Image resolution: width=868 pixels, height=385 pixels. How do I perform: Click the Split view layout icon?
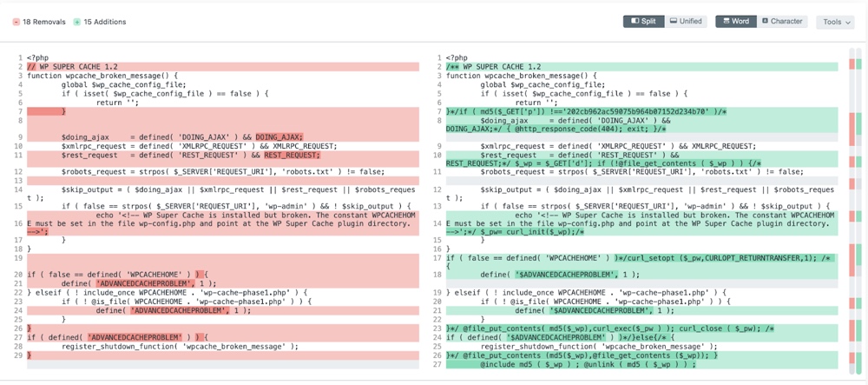click(635, 22)
